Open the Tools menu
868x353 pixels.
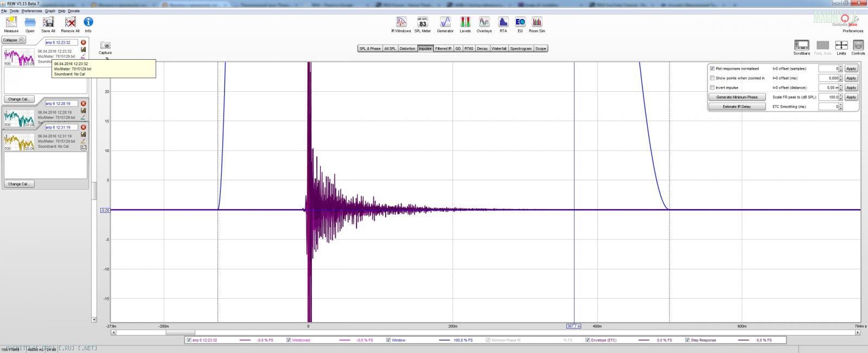click(14, 11)
